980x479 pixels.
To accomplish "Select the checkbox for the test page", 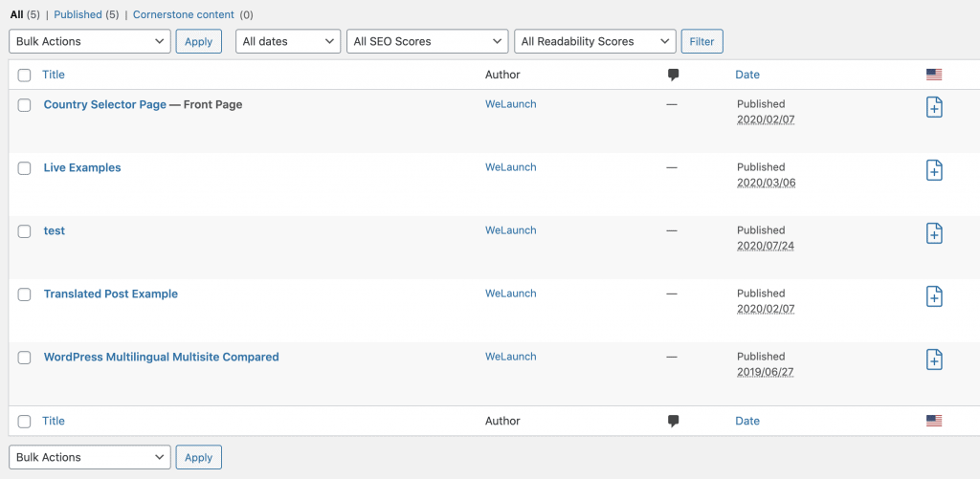I will [x=25, y=231].
